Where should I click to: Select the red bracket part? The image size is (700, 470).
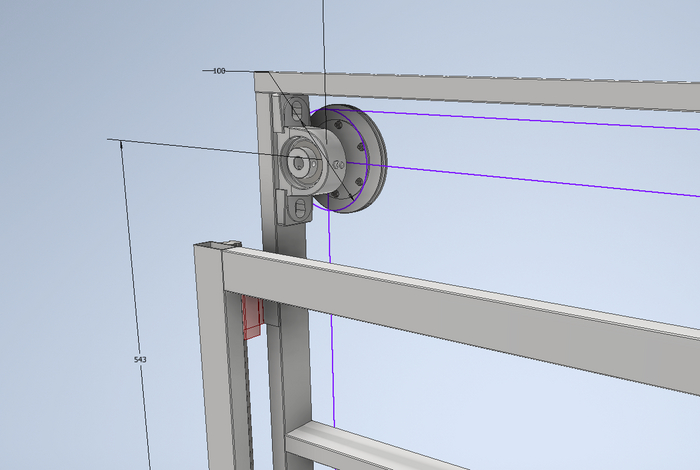(x=254, y=318)
